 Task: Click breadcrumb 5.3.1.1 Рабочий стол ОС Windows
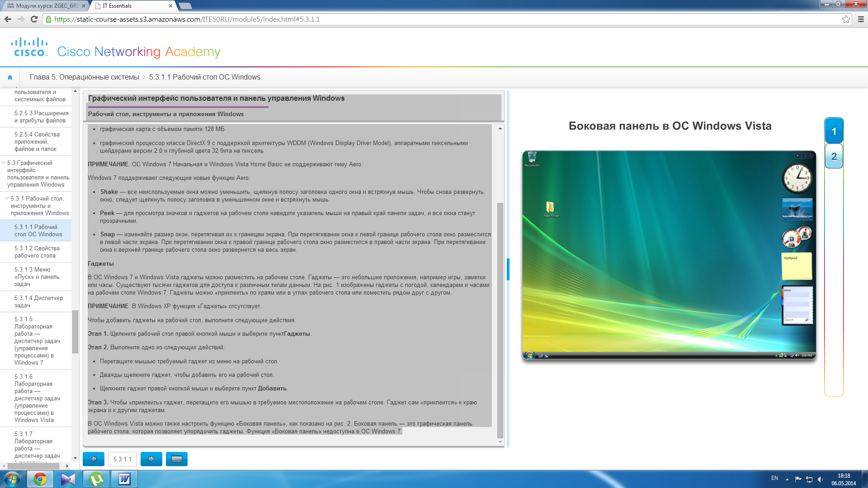click(x=205, y=77)
